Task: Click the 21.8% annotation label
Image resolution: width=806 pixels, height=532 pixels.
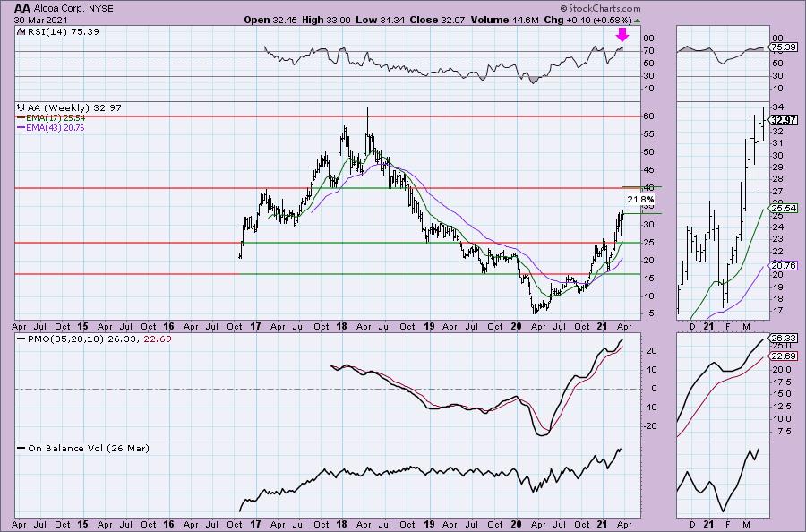Action: [640, 200]
